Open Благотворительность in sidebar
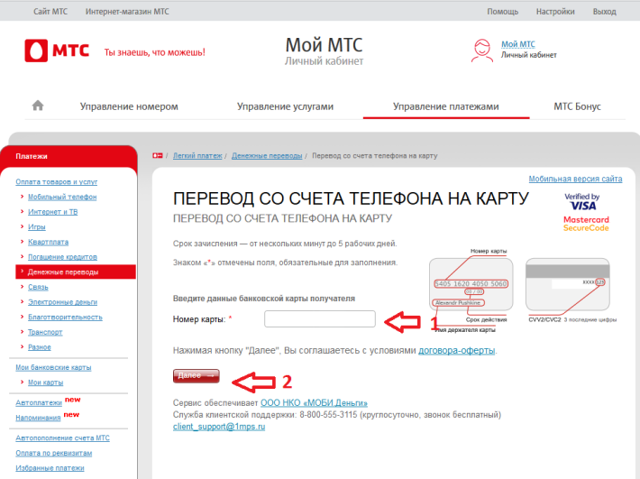Image resolution: width=640 pixels, height=479 pixels. [65, 317]
